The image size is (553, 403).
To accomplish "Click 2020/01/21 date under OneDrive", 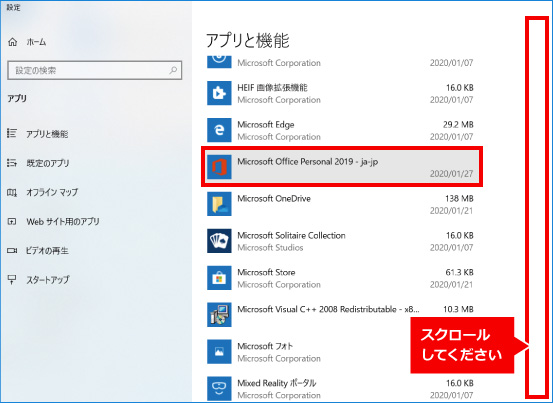I will pos(451,210).
